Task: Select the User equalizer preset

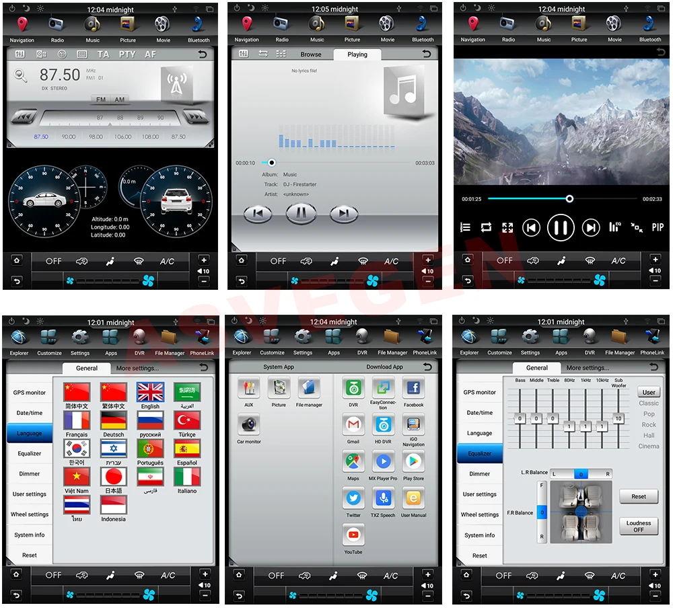Action: tap(649, 392)
